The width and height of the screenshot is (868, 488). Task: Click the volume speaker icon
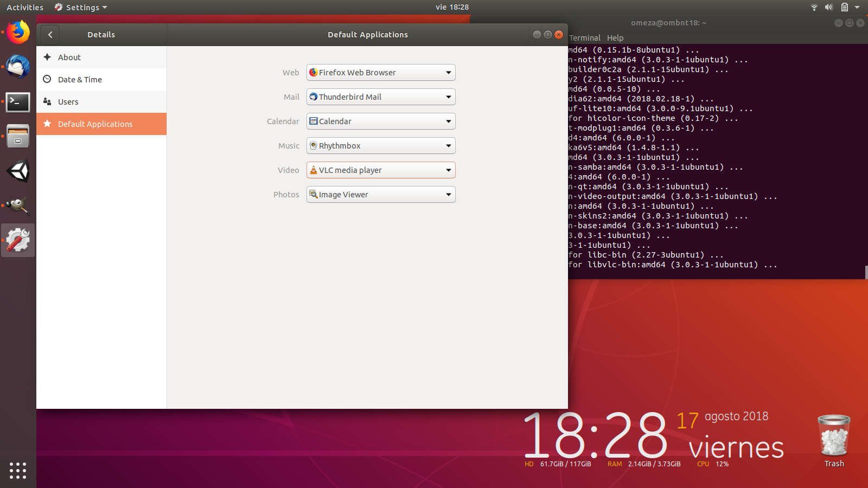coord(829,7)
